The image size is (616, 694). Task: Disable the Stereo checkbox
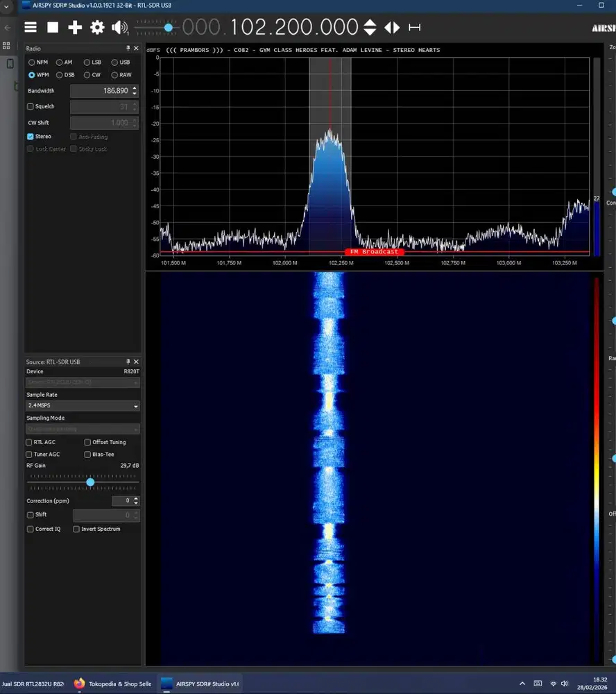click(31, 137)
